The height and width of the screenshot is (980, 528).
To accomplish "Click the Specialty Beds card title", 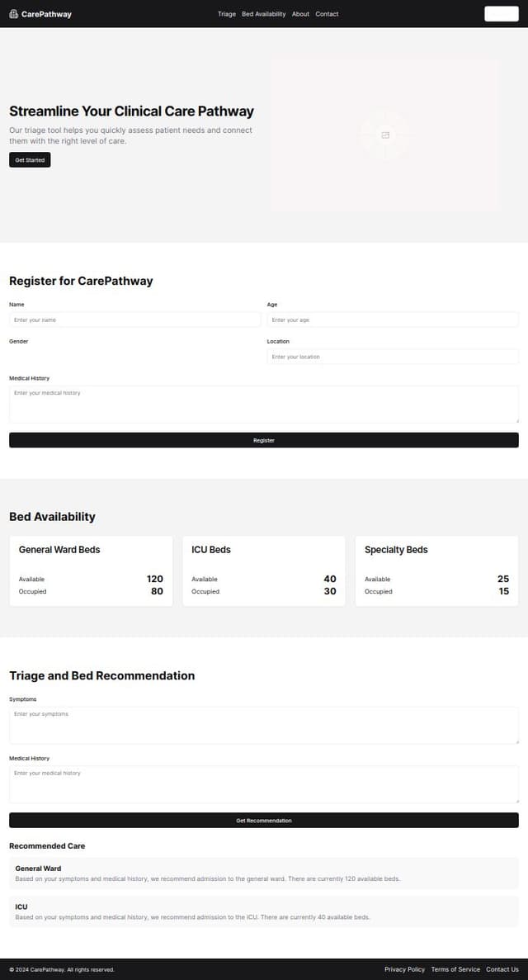I will coord(396,549).
